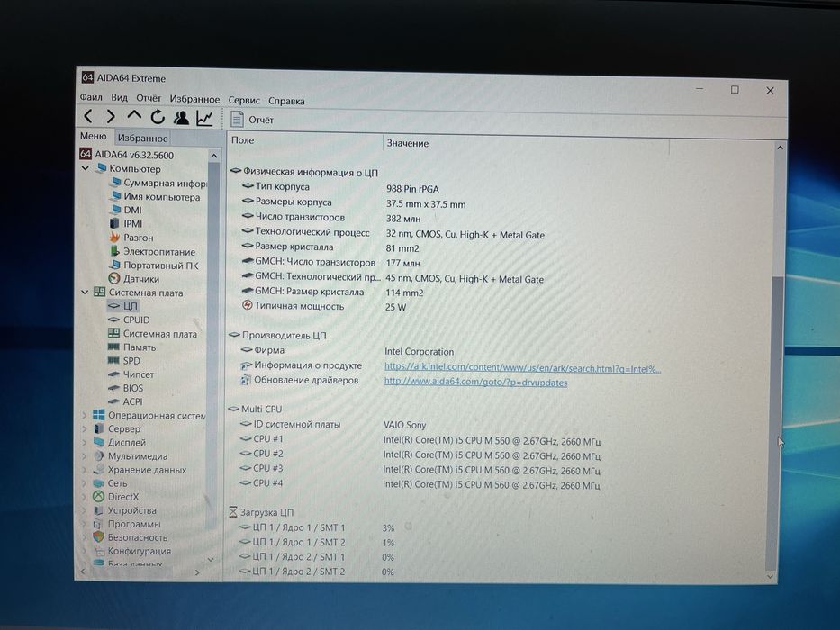
Task: Expand the Мультимедиа tree node
Action: coord(84,456)
